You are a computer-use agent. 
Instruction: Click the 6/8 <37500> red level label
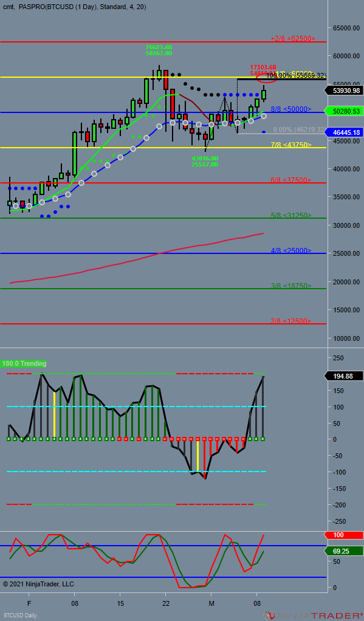[x=291, y=180]
